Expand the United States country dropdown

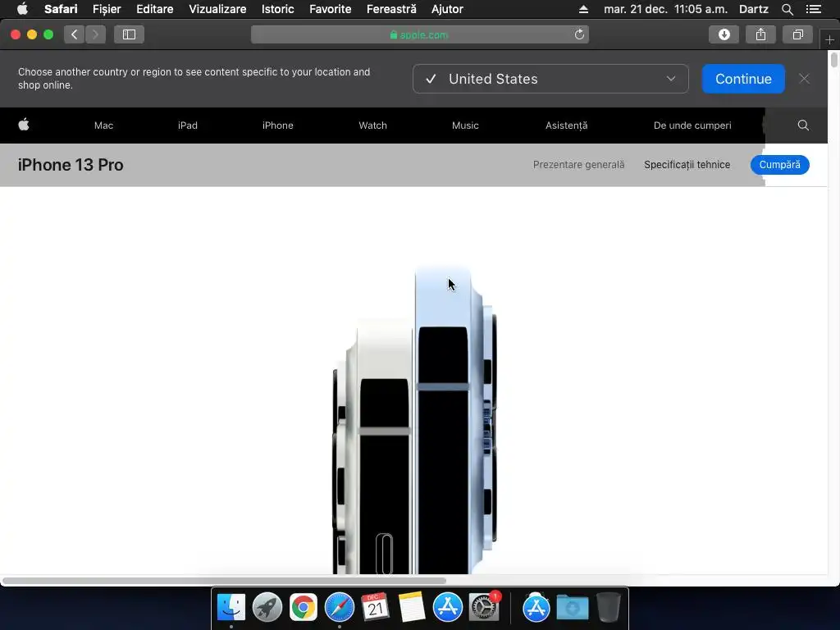click(550, 79)
